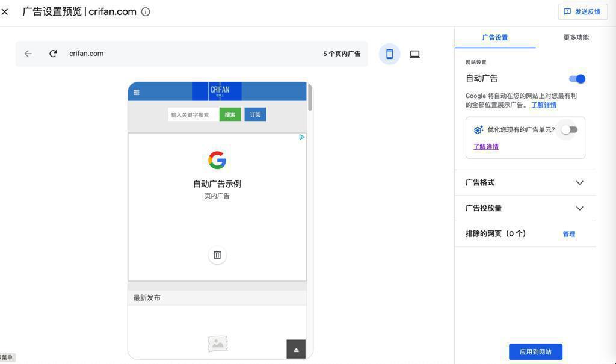The height and width of the screenshot is (364, 616).
Task: Click the 5 个页内广告 label
Action: click(x=342, y=54)
